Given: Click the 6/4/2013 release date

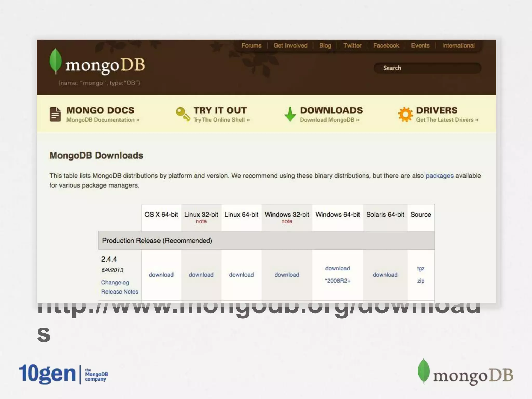Looking at the screenshot, I should (x=112, y=270).
